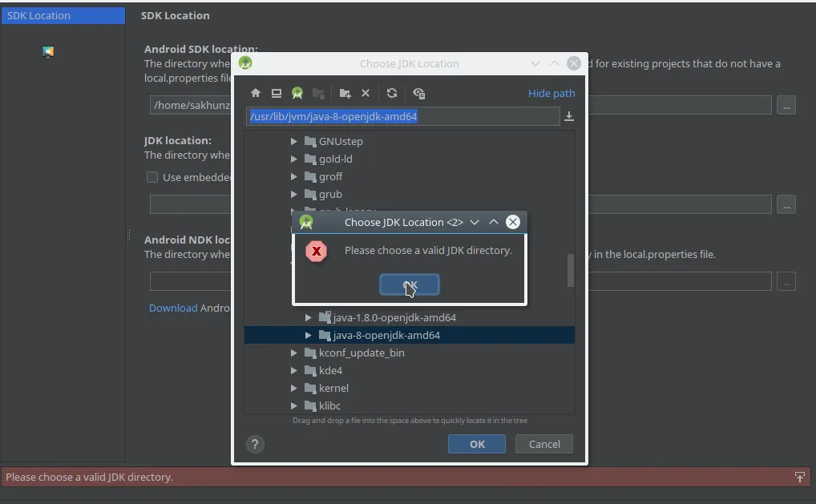This screenshot has height=504, width=816.
Task: Click the path history download-arrow icon
Action: 569,116
